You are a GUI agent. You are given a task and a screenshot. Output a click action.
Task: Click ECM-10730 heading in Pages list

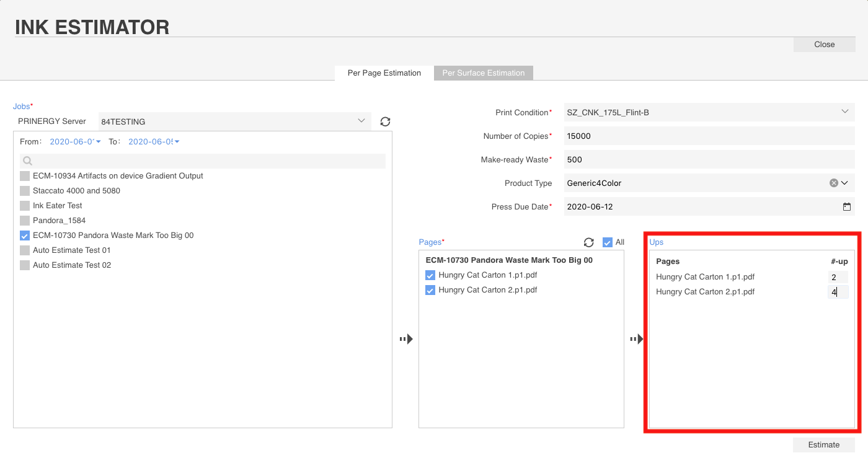tap(509, 260)
